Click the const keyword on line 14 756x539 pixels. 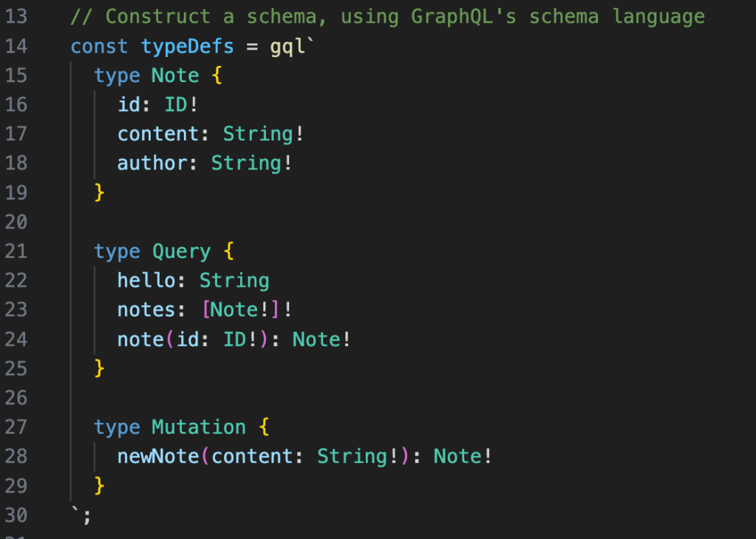pos(100,47)
